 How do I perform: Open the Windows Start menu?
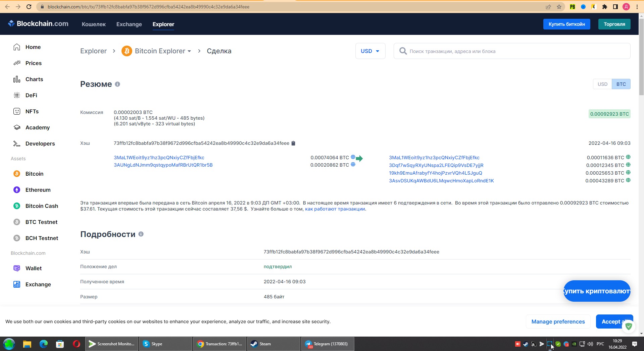[x=9, y=344]
